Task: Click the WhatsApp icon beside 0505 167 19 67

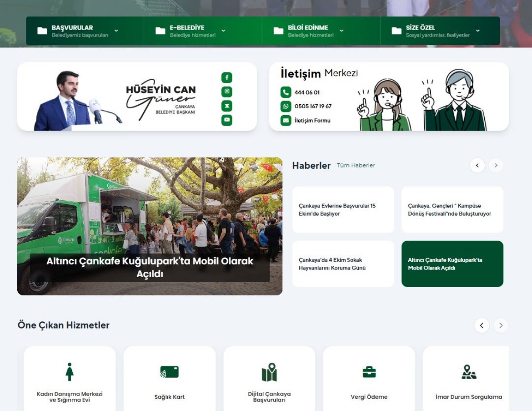Action: 286,107
